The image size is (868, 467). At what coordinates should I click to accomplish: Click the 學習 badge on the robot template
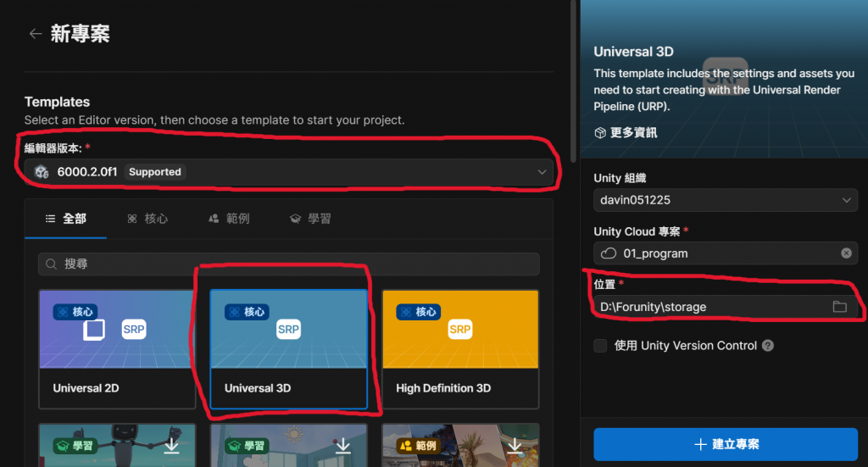point(75,446)
